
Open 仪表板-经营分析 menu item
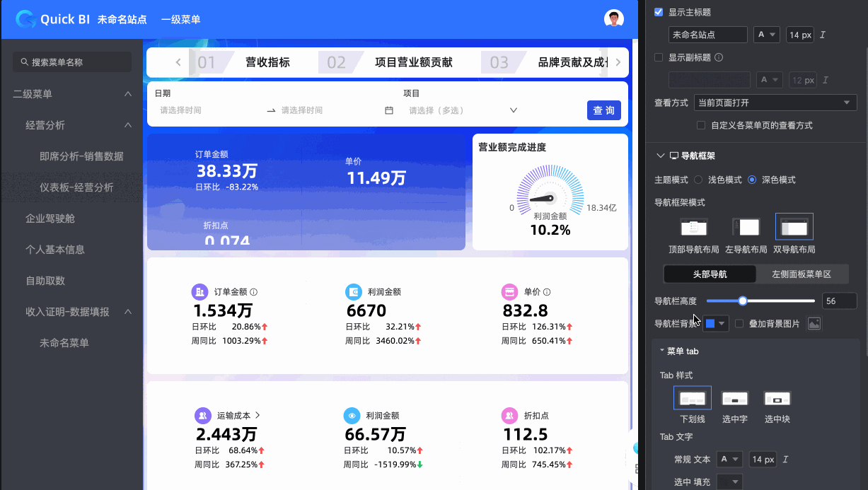(76, 187)
